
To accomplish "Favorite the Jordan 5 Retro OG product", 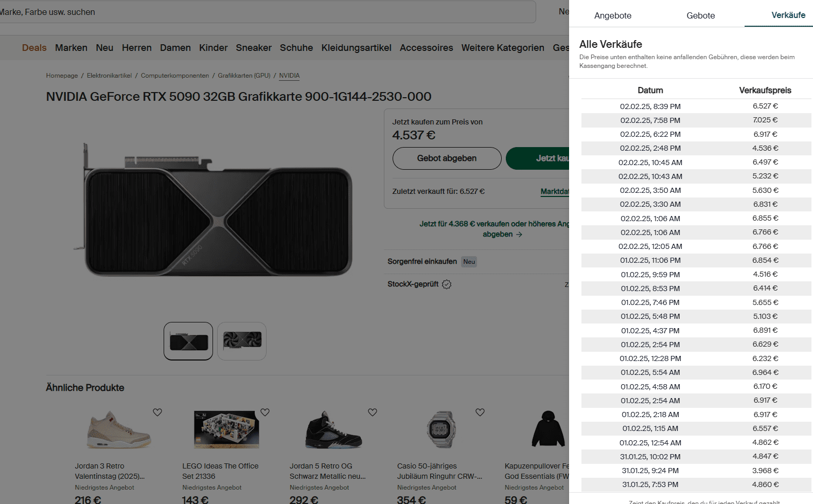I will (x=373, y=412).
